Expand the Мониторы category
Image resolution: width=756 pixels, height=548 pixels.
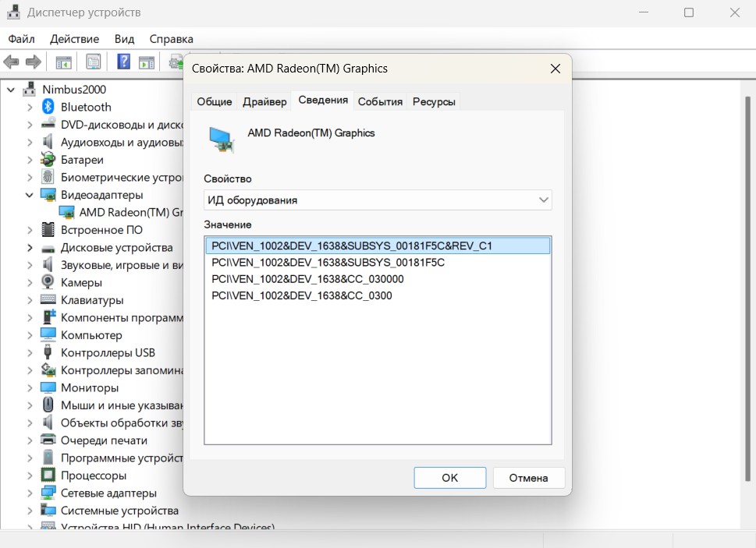(30, 387)
